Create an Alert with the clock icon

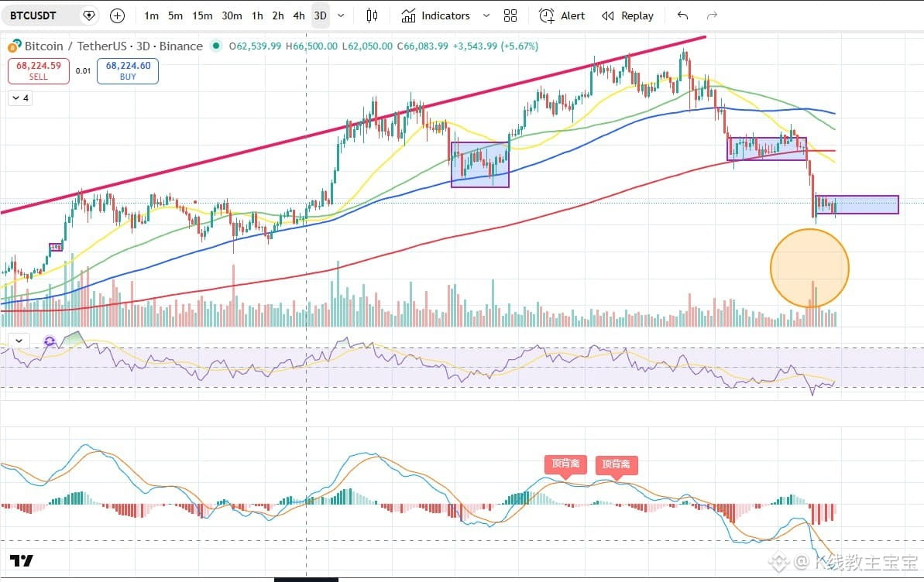562,16
